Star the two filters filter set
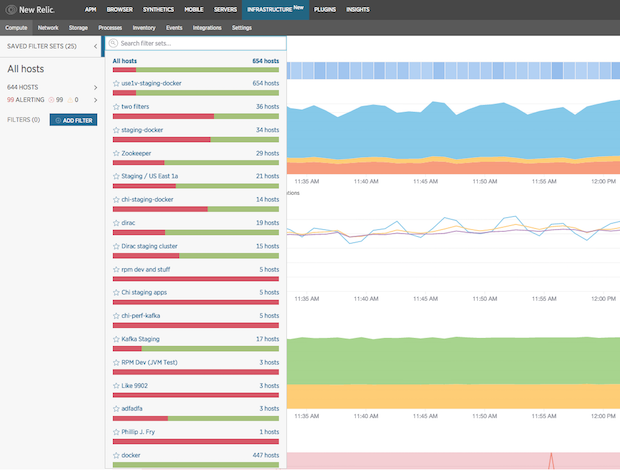The width and height of the screenshot is (620, 470). (116, 107)
